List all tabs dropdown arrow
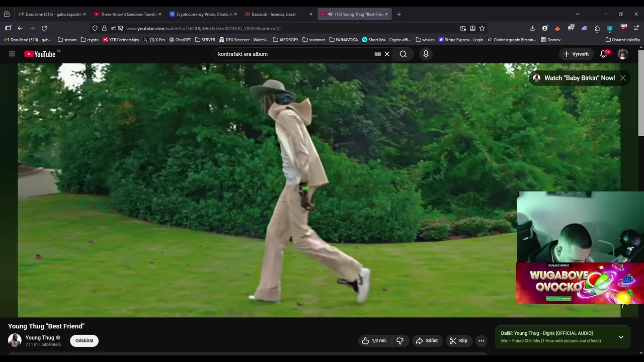 point(577,14)
